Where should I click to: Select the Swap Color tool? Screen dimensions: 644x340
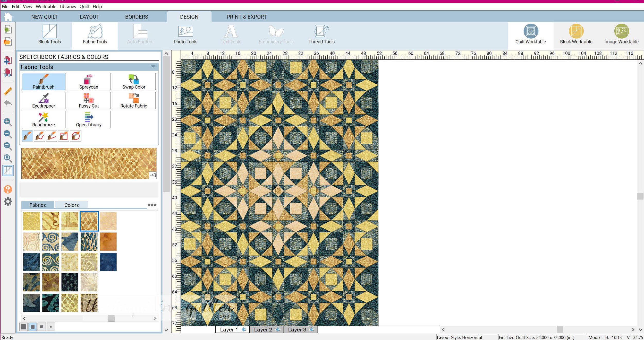pyautogui.click(x=134, y=82)
